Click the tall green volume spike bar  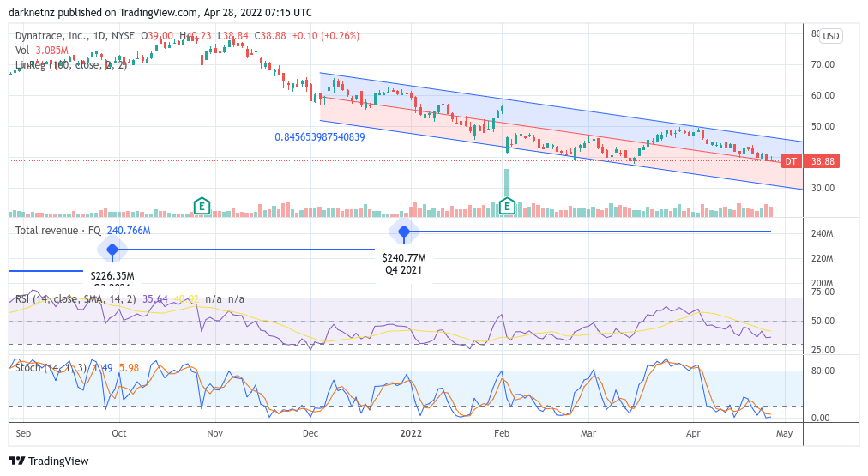pyautogui.click(x=507, y=184)
